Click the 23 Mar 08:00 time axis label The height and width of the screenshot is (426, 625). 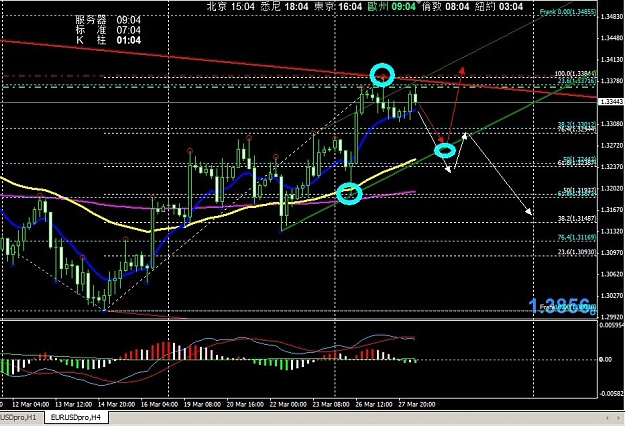(331, 404)
